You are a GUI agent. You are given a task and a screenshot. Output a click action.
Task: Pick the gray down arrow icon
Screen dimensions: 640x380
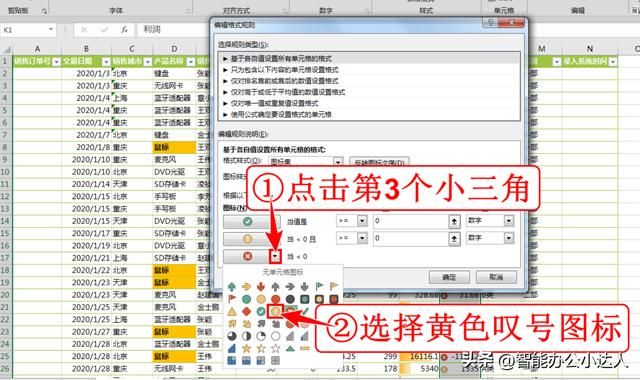pyautogui.click(x=304, y=287)
